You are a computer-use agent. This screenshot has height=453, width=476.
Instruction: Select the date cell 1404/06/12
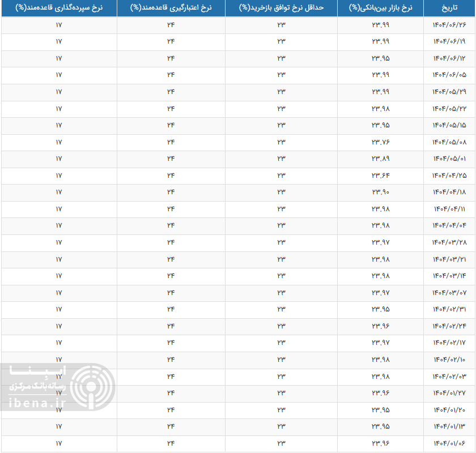[x=449, y=59]
